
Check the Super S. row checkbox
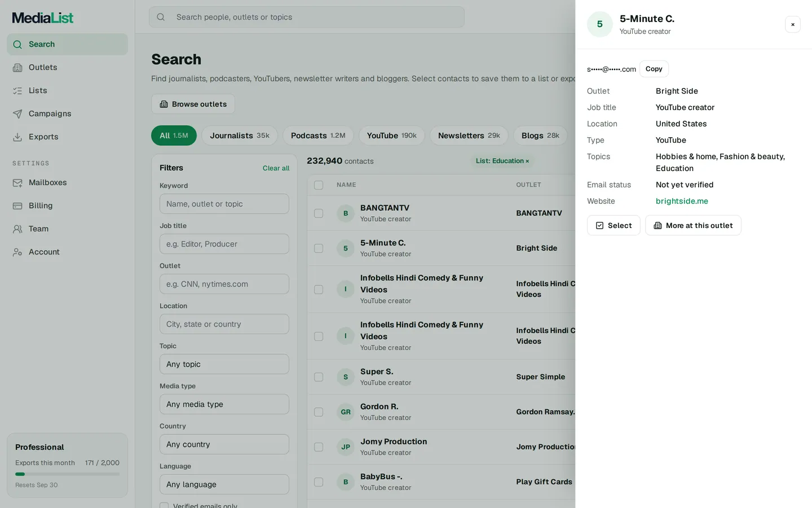319,377
